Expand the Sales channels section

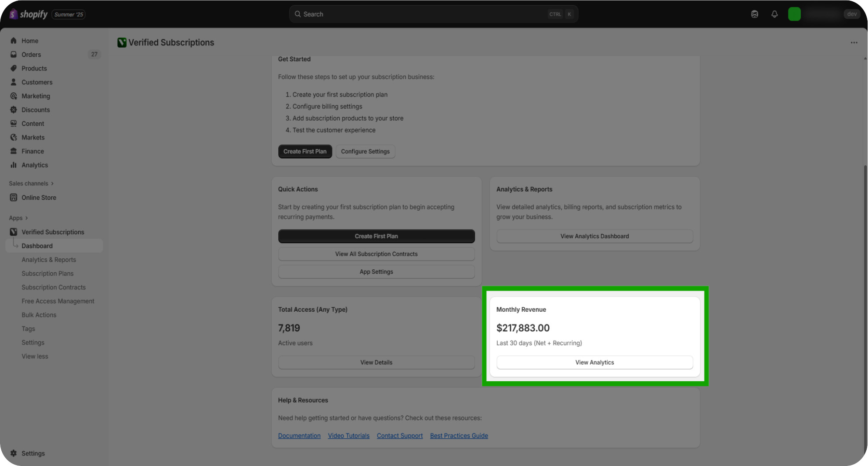coord(31,184)
